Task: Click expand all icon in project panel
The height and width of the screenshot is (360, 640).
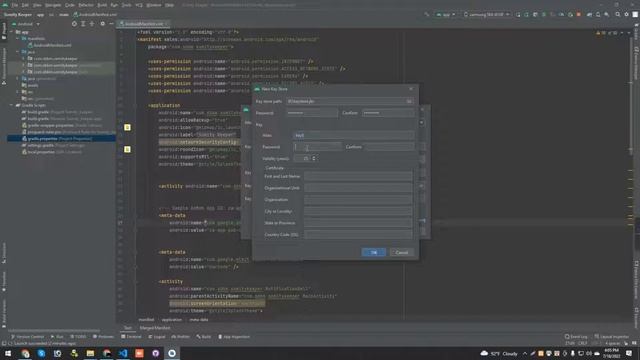Action: pos(83,24)
